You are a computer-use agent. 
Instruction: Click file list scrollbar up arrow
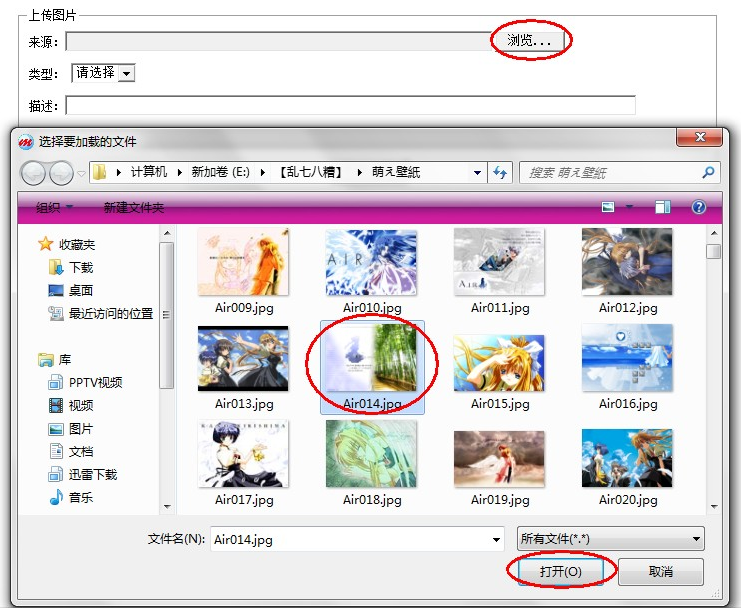[x=714, y=233]
